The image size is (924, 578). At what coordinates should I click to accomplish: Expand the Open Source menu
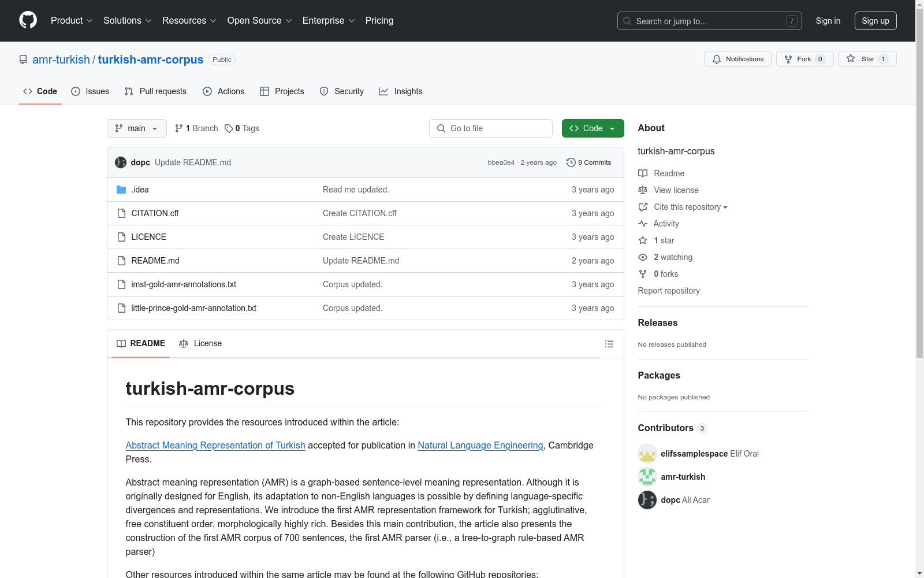click(260, 21)
